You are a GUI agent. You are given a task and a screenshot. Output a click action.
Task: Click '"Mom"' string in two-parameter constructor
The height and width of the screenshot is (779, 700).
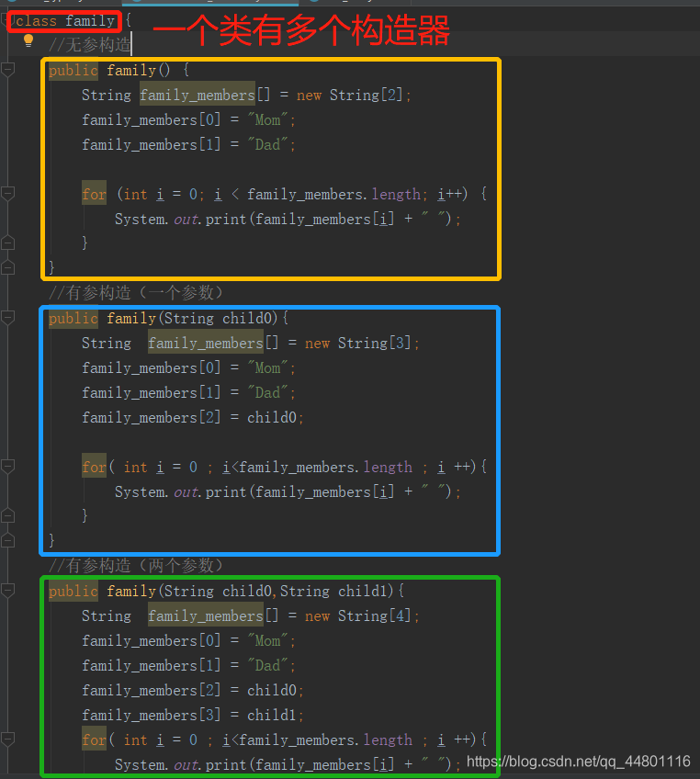coord(268,640)
